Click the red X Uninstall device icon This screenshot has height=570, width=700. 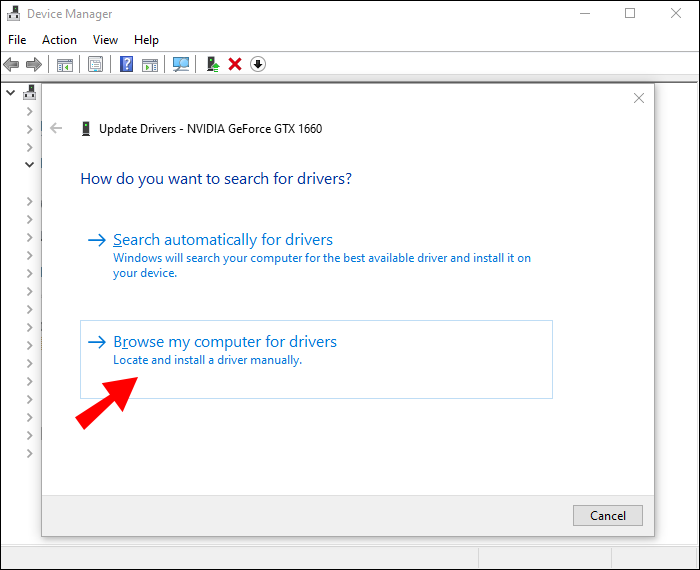(x=235, y=64)
